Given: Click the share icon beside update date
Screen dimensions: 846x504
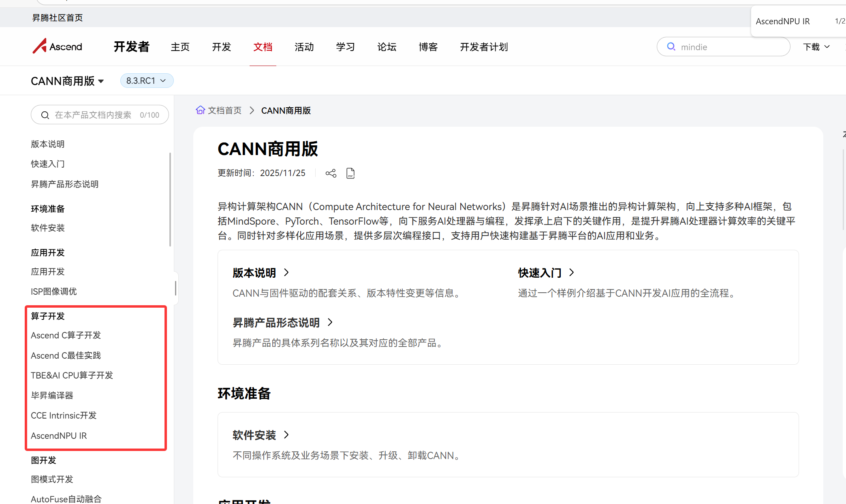Looking at the screenshot, I should pos(331,173).
